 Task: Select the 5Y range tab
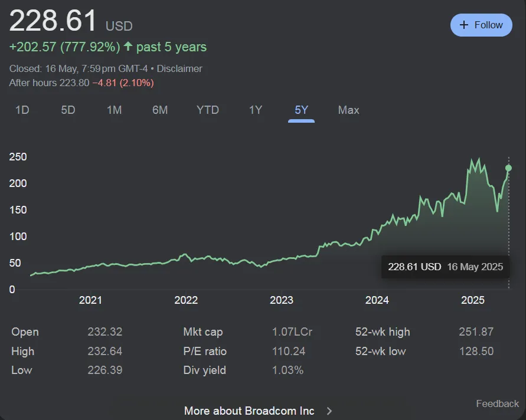point(301,110)
